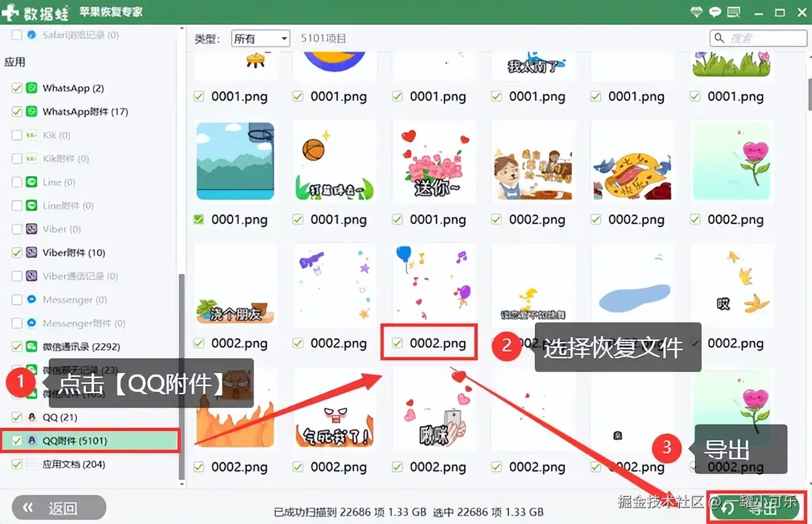Click the Messenger附件 (0) icon
This screenshot has height=524, width=812.
pos(32,323)
